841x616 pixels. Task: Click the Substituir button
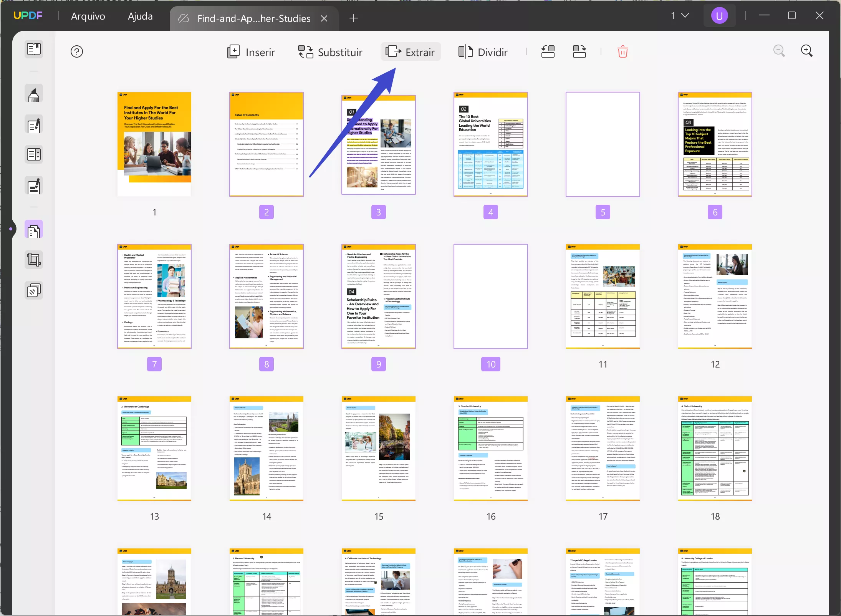330,52
